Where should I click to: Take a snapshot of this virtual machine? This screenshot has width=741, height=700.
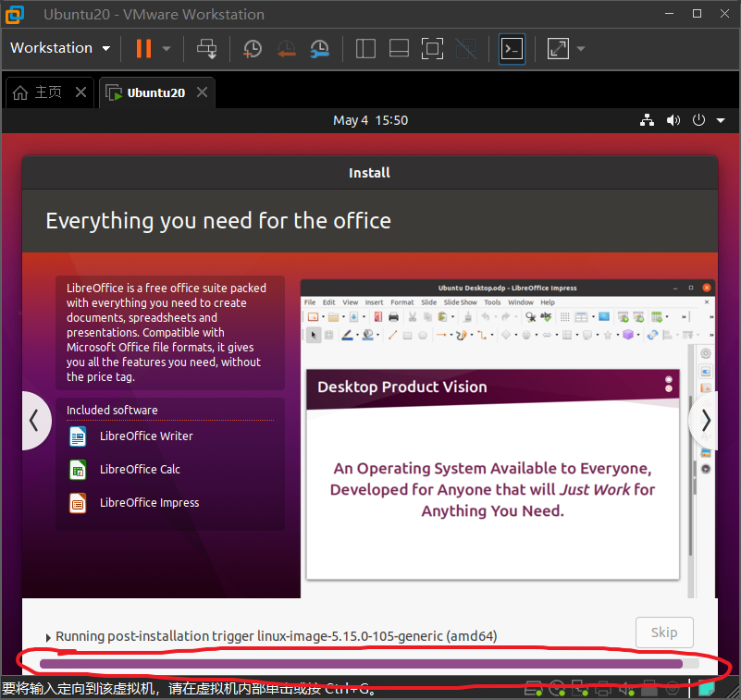click(x=253, y=49)
